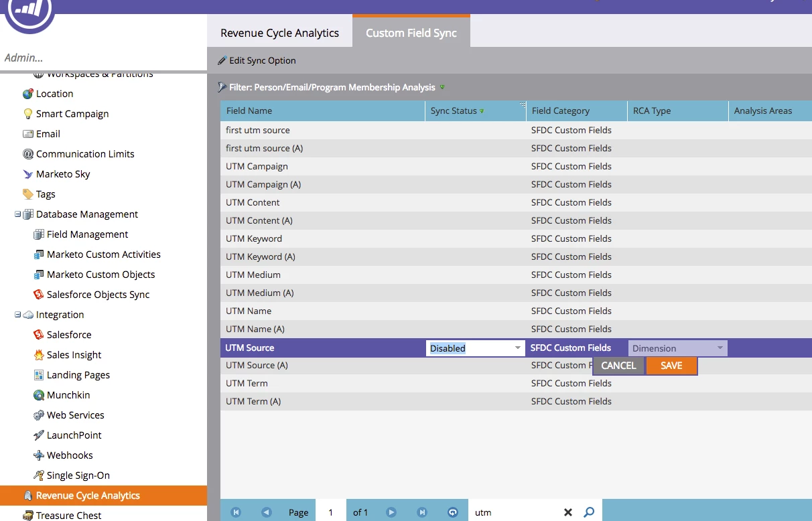This screenshot has width=812, height=521.
Task: Click the Analysis Areas column header
Action: point(770,110)
